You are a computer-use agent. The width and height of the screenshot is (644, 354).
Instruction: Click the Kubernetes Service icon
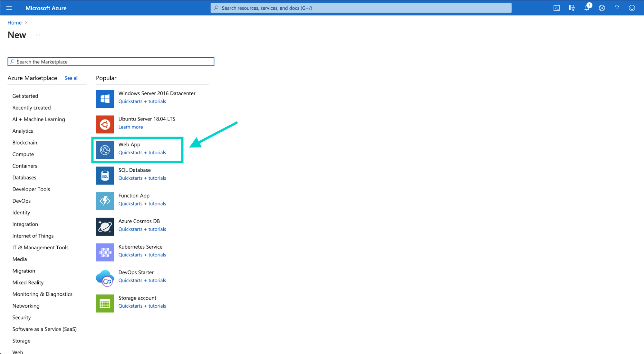click(105, 252)
